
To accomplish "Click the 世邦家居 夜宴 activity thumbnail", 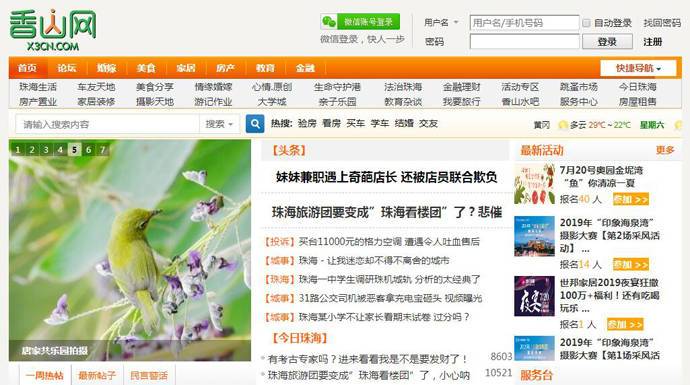I will tap(534, 296).
